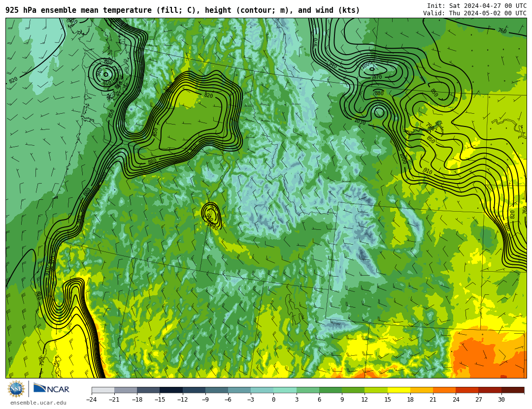The width and height of the screenshot is (532, 409).
Task: Click the '−24' colorbar tick label
Action: point(92,400)
